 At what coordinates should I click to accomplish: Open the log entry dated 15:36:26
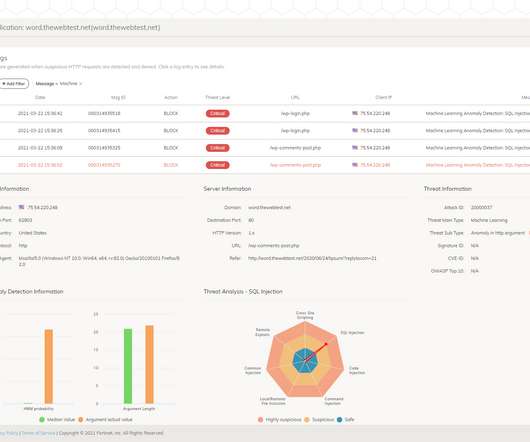(265, 131)
